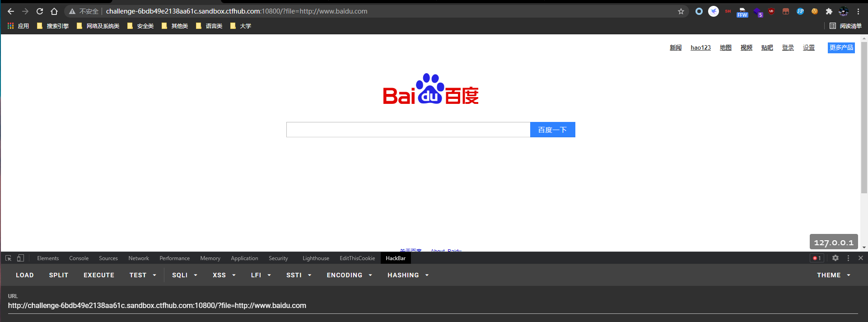Open the reading list

pos(845,26)
